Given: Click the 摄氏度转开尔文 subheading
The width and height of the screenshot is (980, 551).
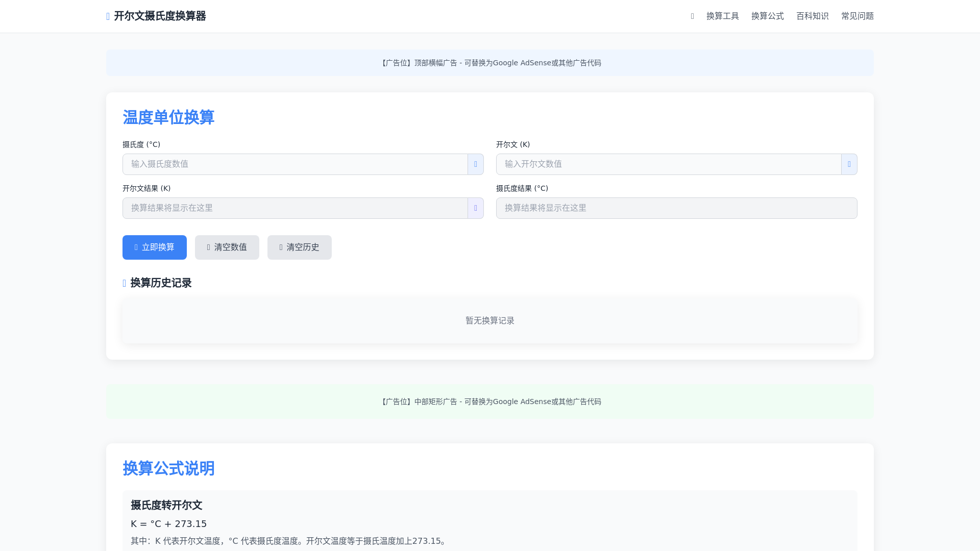Looking at the screenshot, I should pos(166,505).
